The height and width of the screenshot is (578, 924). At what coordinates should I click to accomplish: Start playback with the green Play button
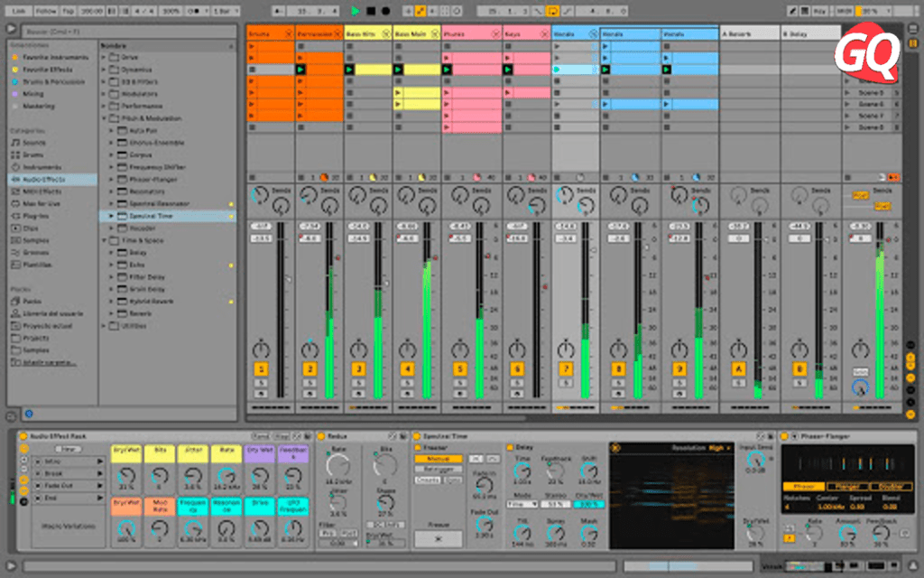click(356, 11)
